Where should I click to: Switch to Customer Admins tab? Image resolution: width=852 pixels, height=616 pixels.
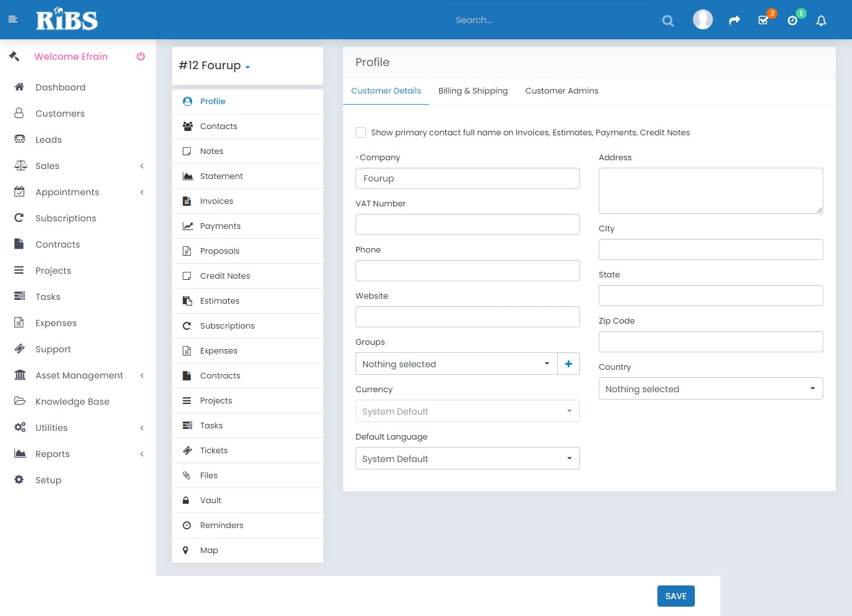point(561,91)
